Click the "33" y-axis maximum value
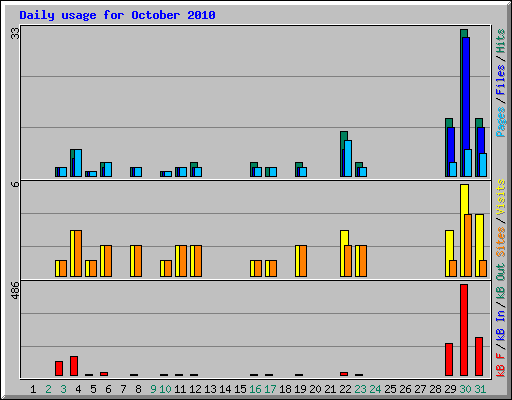This screenshot has height=400, width=512. [15, 33]
